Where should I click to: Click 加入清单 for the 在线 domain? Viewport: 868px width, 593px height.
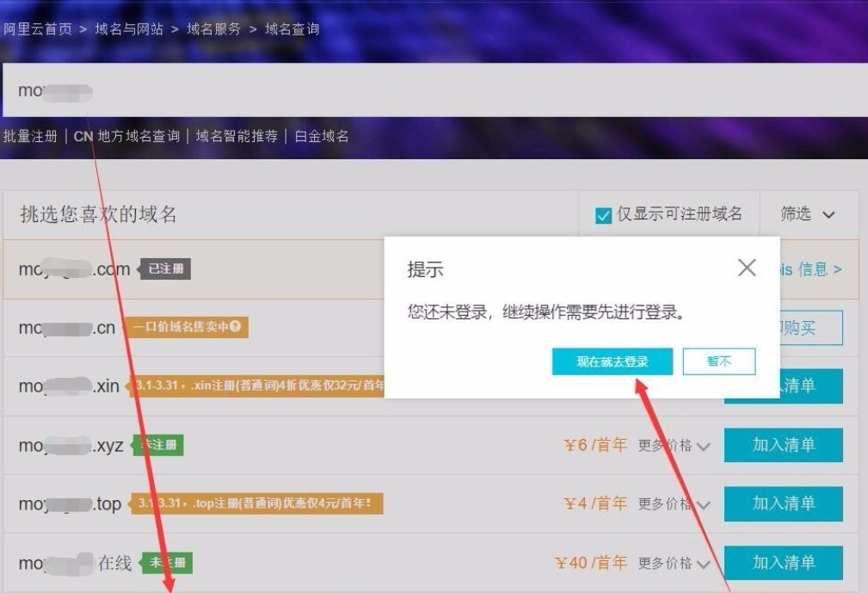pos(784,562)
